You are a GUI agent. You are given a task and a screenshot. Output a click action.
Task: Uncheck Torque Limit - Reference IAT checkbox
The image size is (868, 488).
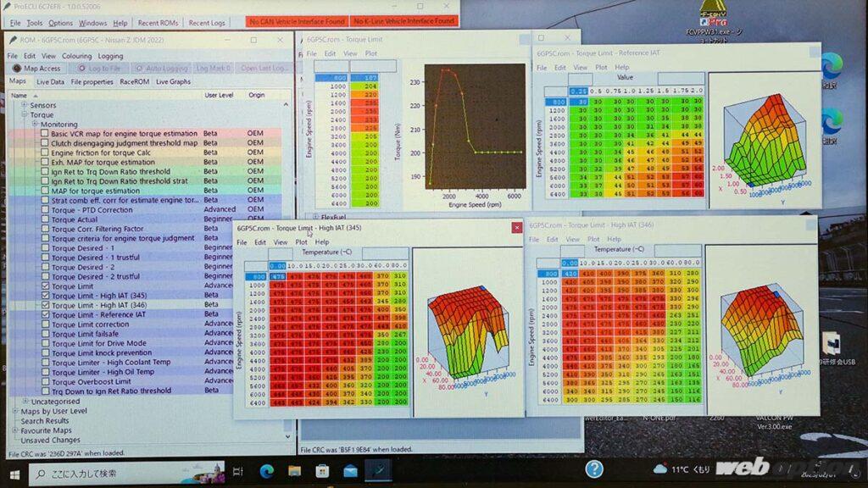46,314
